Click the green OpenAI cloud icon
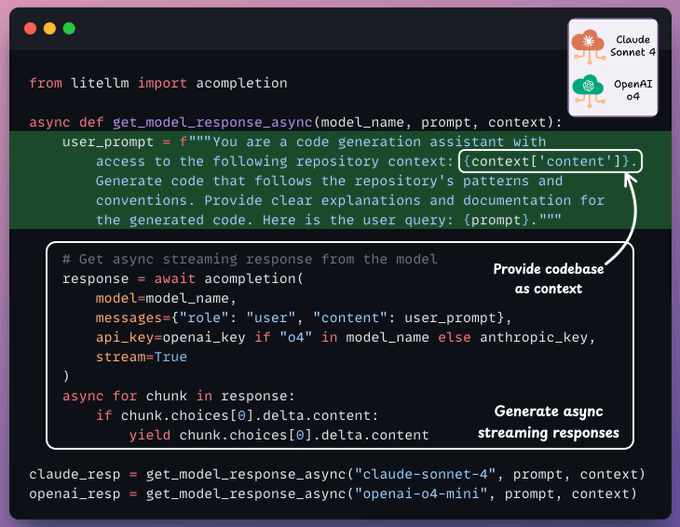 [588, 91]
